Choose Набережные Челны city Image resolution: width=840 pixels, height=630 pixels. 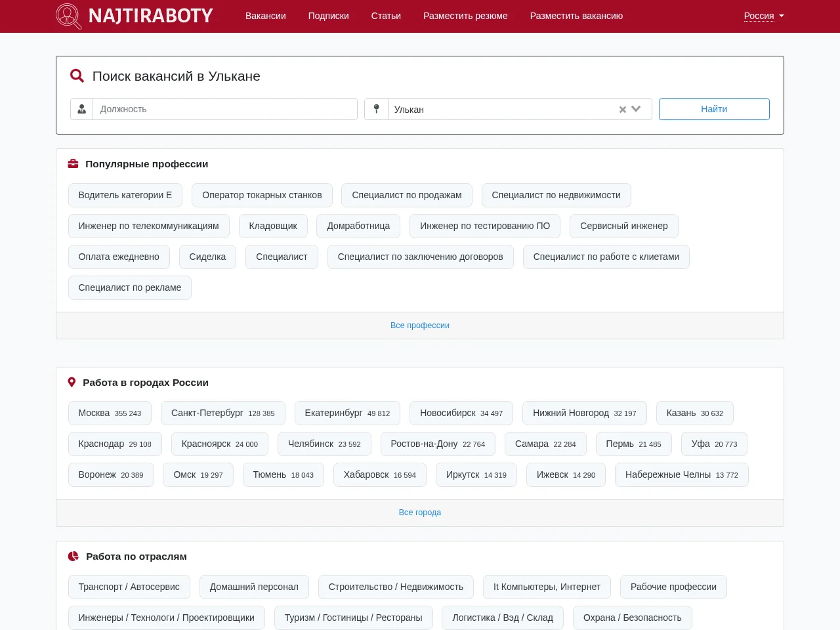682,474
